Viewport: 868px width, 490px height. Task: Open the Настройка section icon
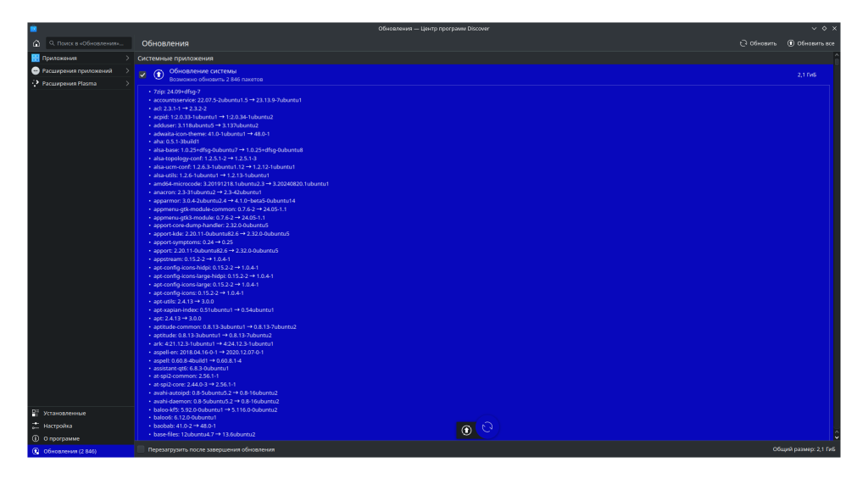tap(36, 426)
